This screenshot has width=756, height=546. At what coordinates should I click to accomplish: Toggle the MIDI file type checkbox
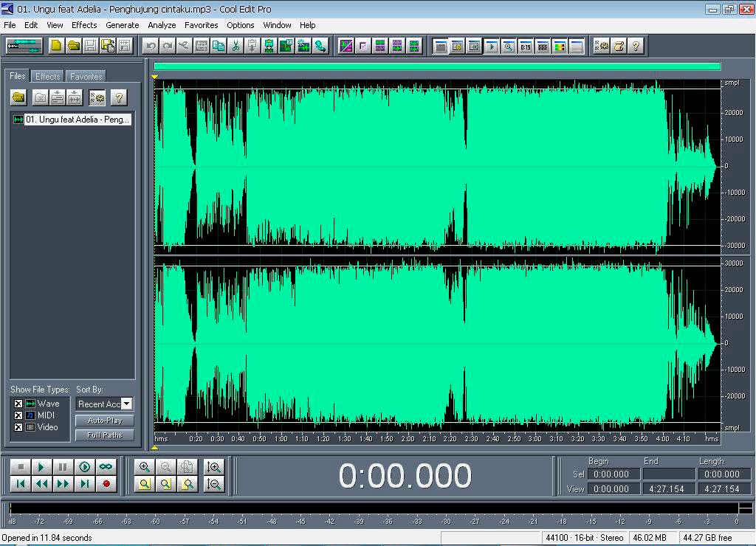(18, 415)
